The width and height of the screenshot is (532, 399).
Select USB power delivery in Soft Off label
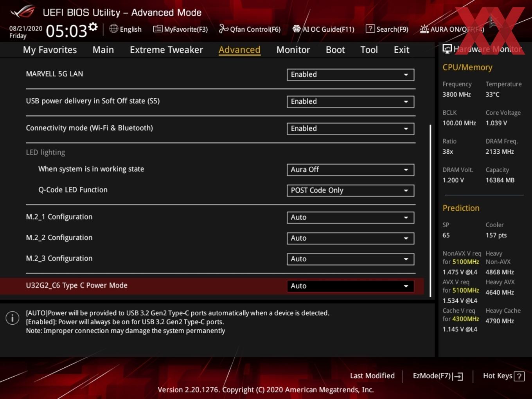click(x=93, y=101)
